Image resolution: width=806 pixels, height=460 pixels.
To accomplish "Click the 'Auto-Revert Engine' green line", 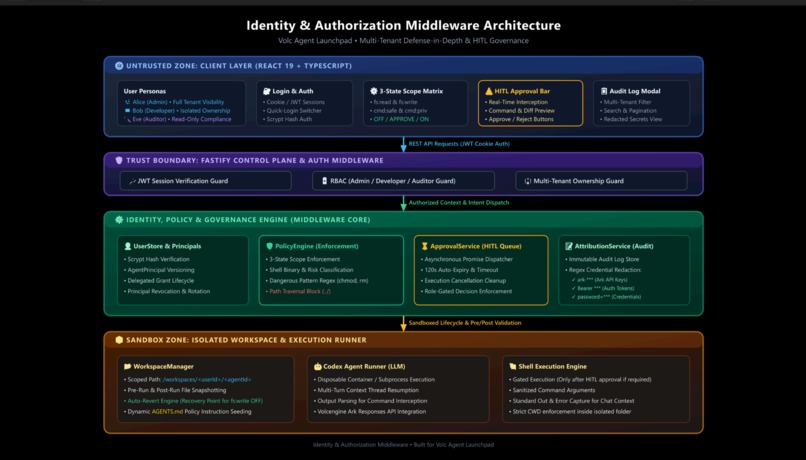I will 193,401.
